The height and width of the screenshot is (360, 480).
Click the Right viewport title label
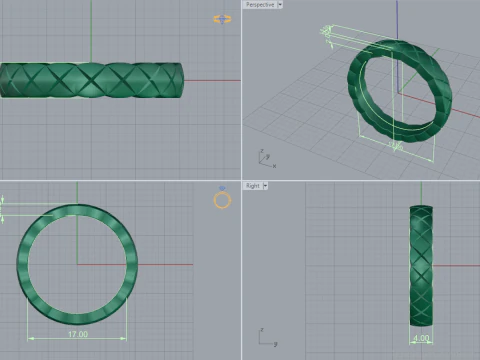(x=253, y=186)
